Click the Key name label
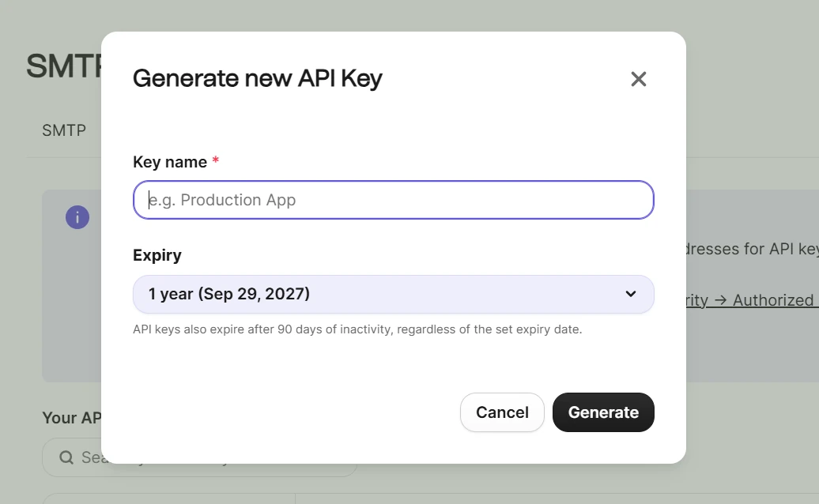The height and width of the screenshot is (504, 819). [170, 162]
